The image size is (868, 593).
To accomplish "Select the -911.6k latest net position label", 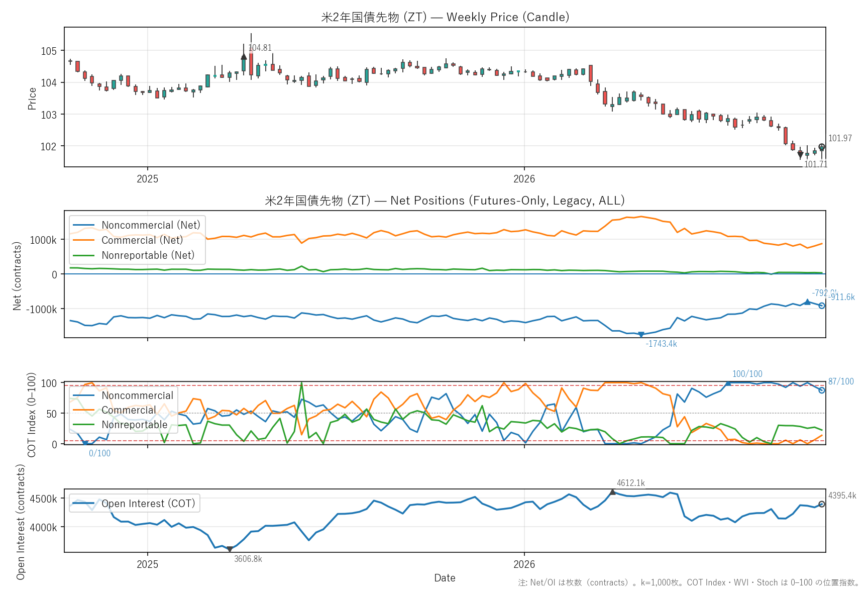I will pos(841,297).
